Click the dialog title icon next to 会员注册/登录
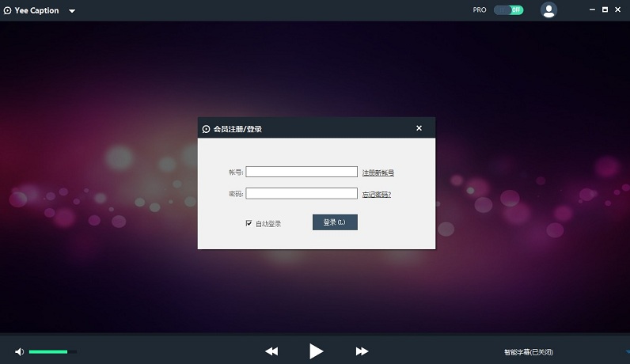 point(206,129)
